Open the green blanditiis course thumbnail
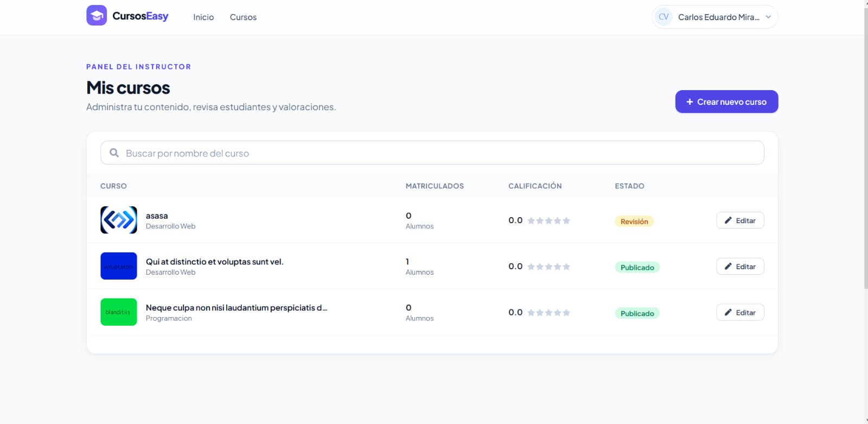This screenshot has height=424, width=868. pos(119,312)
